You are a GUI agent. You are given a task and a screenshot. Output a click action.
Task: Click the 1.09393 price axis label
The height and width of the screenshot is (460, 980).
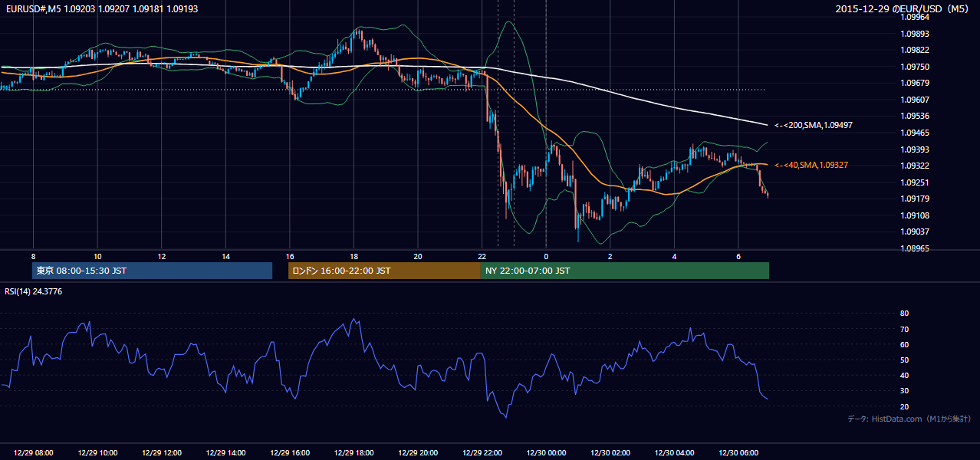pos(916,149)
